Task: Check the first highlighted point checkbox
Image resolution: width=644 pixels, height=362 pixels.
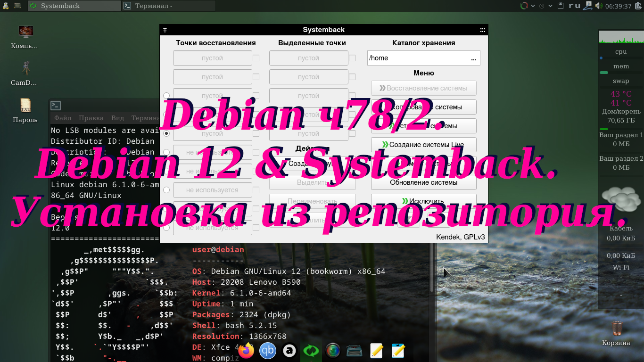Action: coord(352,58)
